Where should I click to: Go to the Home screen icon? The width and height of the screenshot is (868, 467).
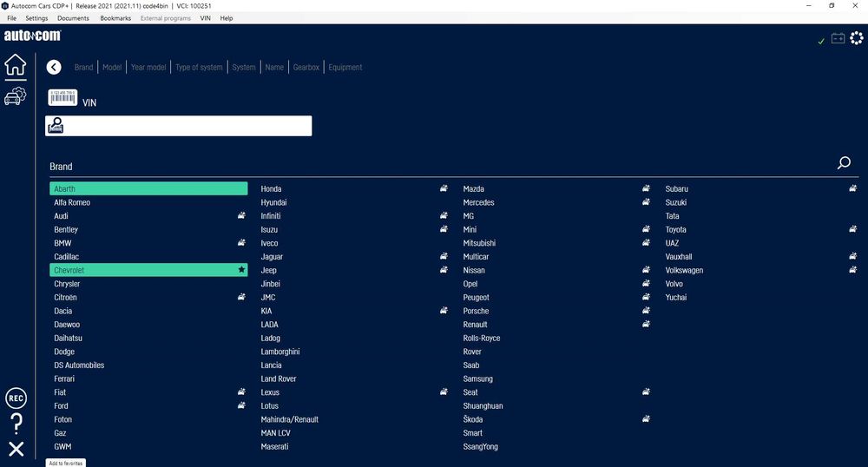(x=16, y=65)
